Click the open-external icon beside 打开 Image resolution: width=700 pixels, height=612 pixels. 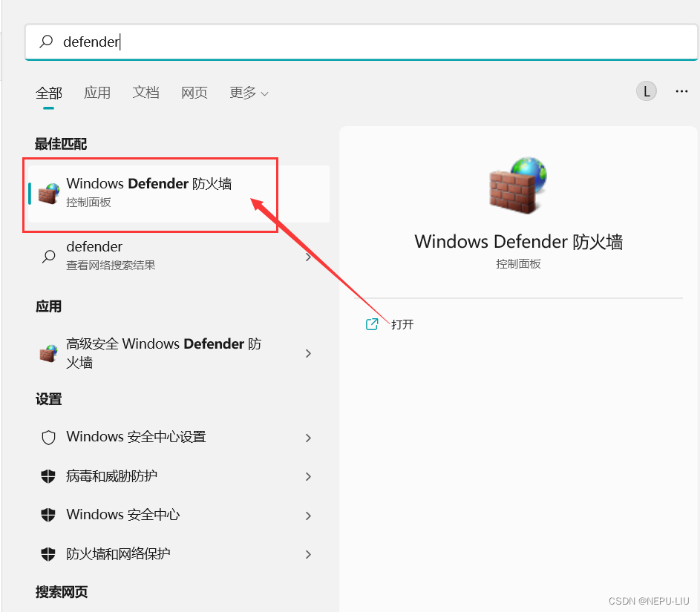pos(372,324)
